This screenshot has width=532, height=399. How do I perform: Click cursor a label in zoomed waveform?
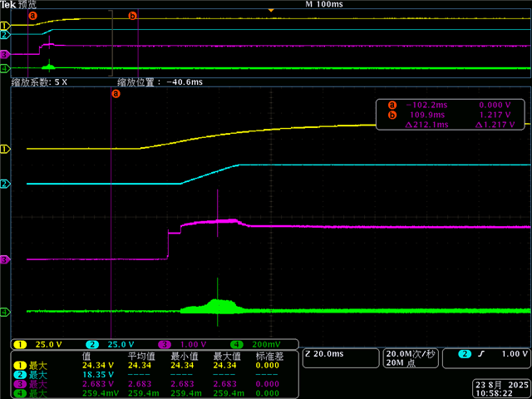coord(116,93)
